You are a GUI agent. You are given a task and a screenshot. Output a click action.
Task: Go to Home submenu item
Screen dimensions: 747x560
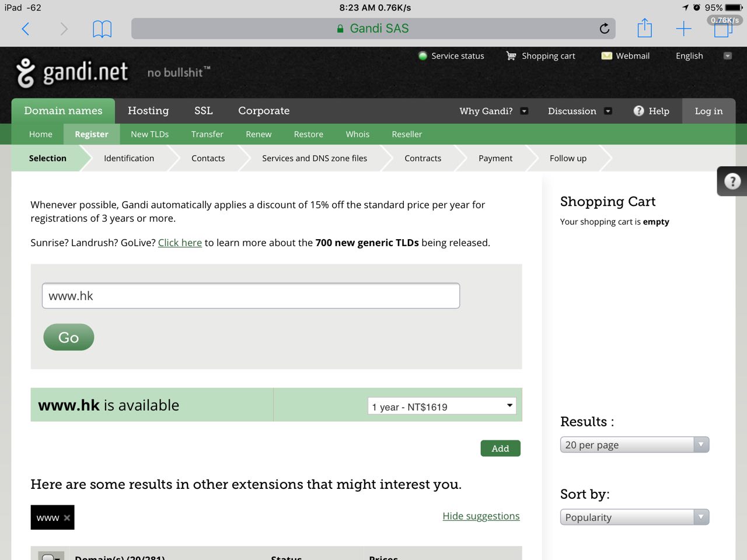pyautogui.click(x=41, y=134)
